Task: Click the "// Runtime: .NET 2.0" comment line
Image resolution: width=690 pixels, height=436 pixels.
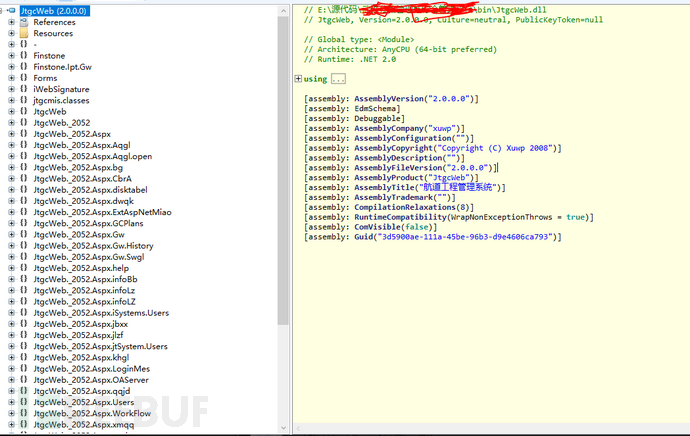Action: pos(350,59)
